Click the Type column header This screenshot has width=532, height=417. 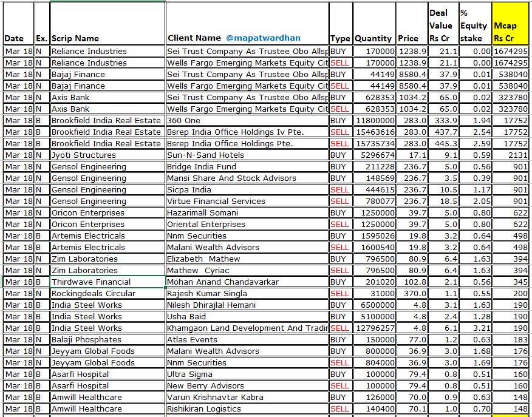[x=341, y=24]
